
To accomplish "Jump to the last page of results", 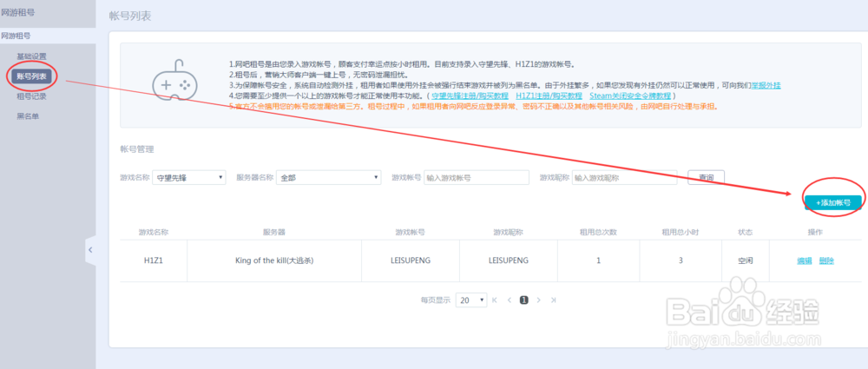I will [x=553, y=300].
